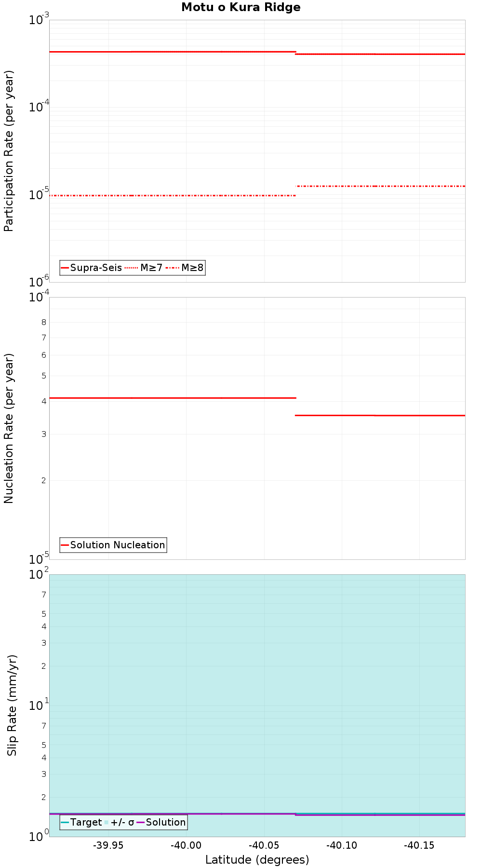Click the -40.10 latitude tick label
Screen dimensions: 482x868
pos(342,845)
